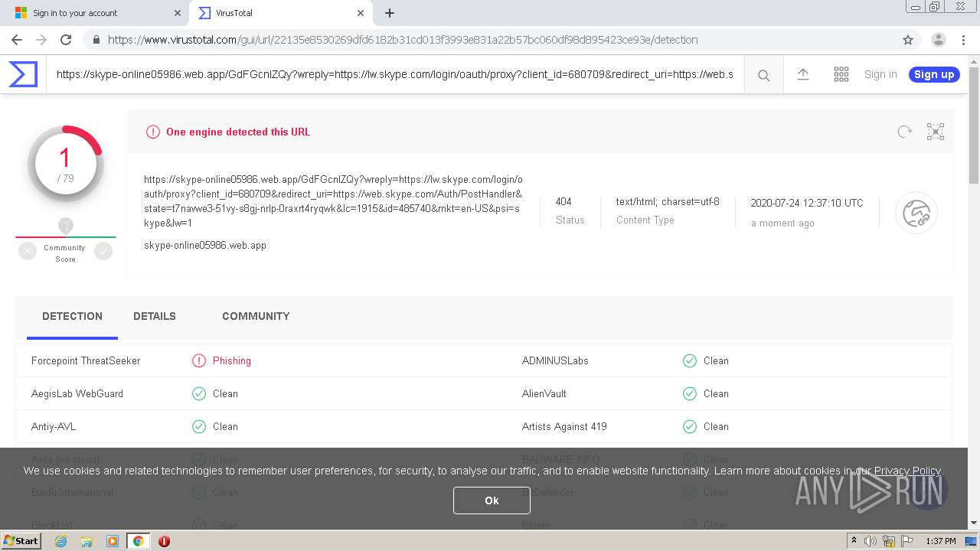
Task: Click the similar-graph icon in banner
Action: coord(936,132)
